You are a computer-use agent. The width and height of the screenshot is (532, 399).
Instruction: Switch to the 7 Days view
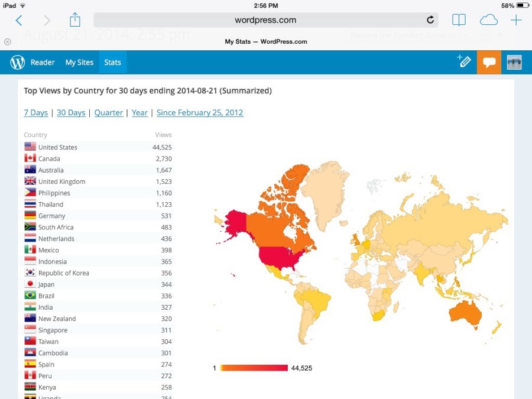click(x=35, y=112)
